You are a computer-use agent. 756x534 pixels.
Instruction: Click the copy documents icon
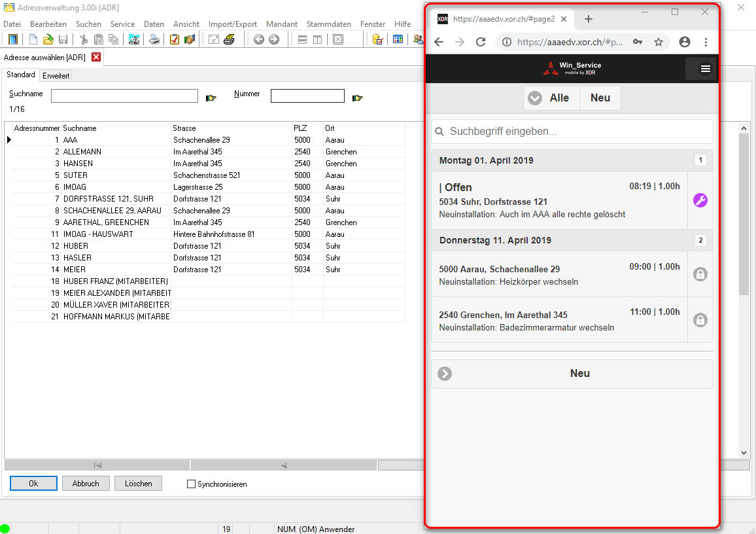click(113, 39)
